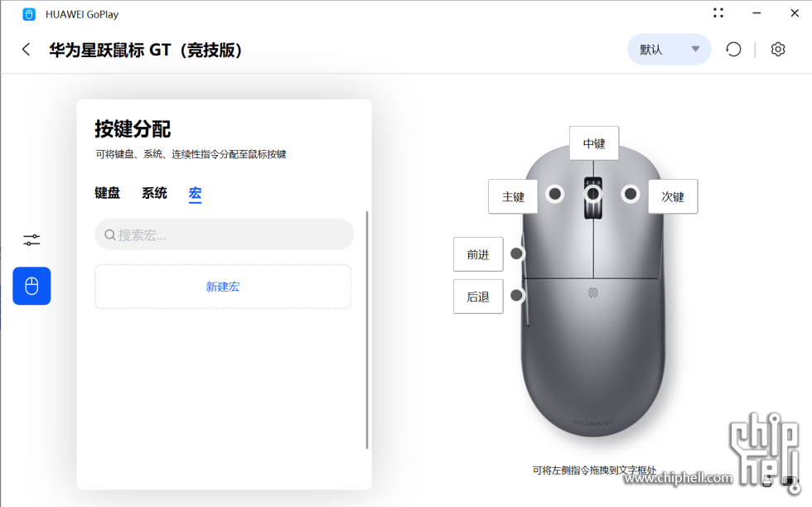This screenshot has width=812, height=507.
Task: Click the forward side button dot
Action: tap(516, 254)
